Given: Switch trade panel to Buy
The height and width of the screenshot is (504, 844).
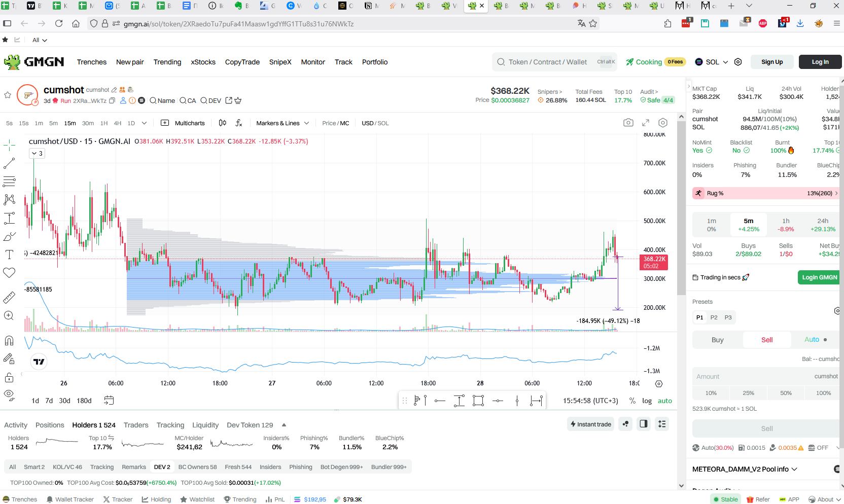Looking at the screenshot, I should (717, 340).
